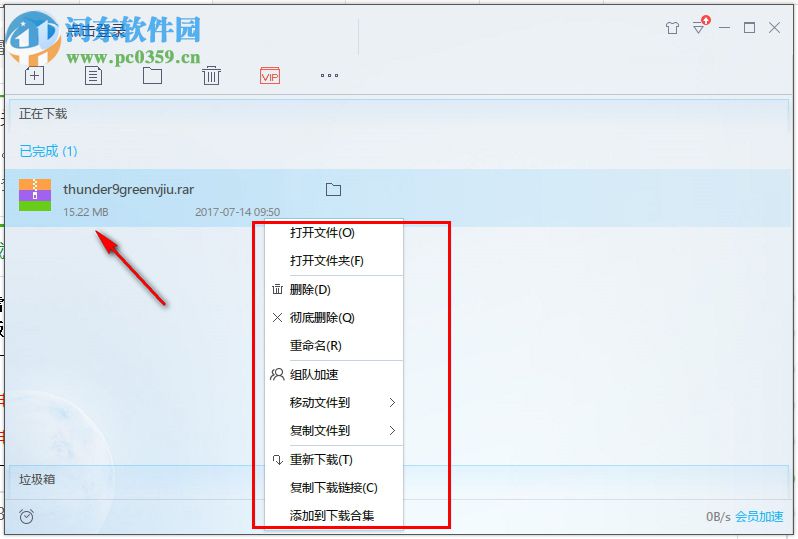Select file name thunder9greenvjiu.rar

[128, 189]
